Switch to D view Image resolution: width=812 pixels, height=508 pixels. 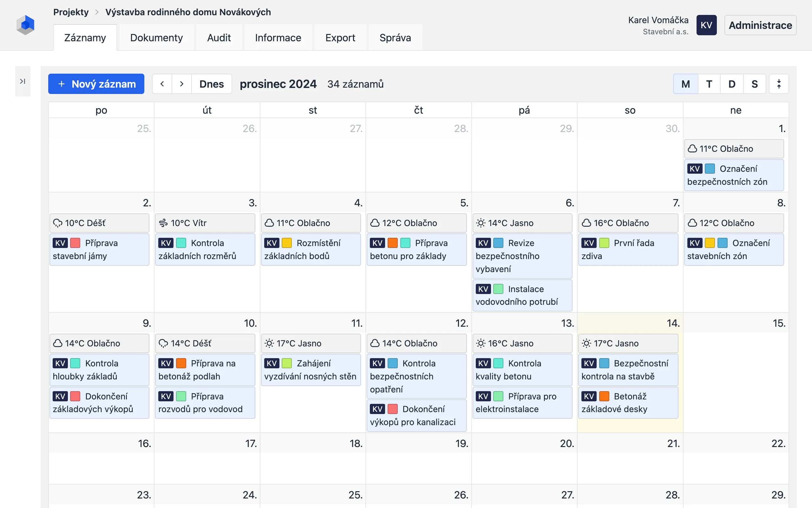[x=732, y=84]
